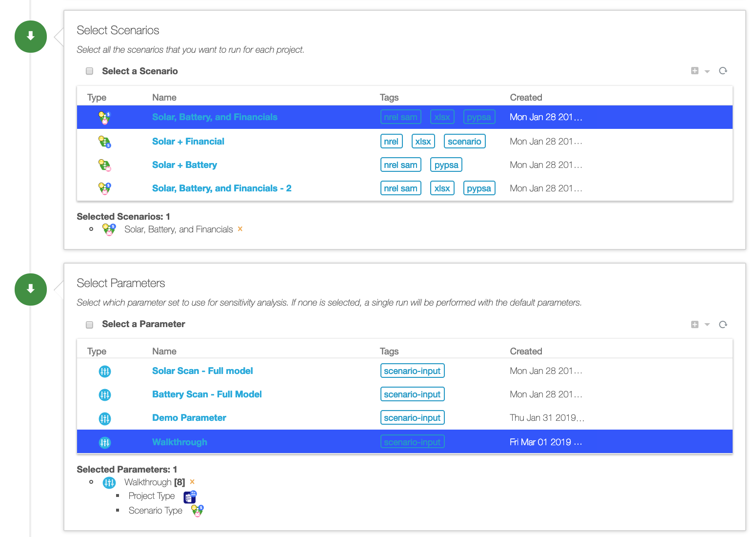Click the add (plus) icon in Select a Parameter header
Viewport: 756px width, 537px height.
click(695, 325)
